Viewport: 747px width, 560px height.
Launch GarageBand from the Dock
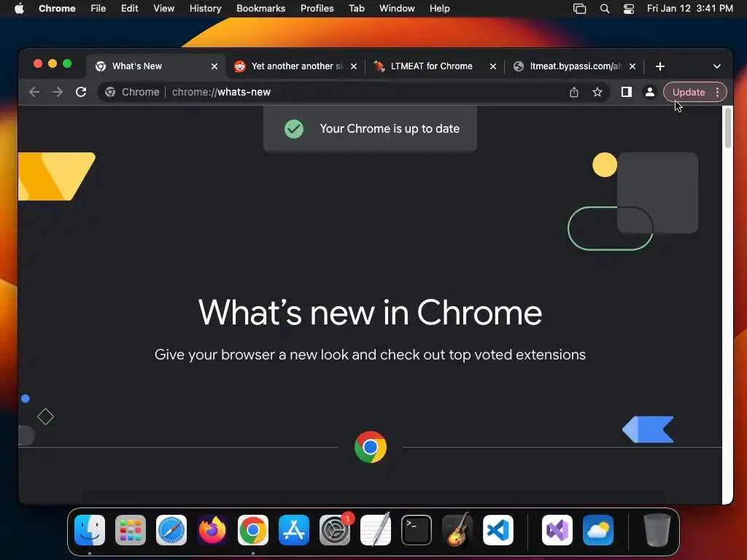(x=457, y=529)
